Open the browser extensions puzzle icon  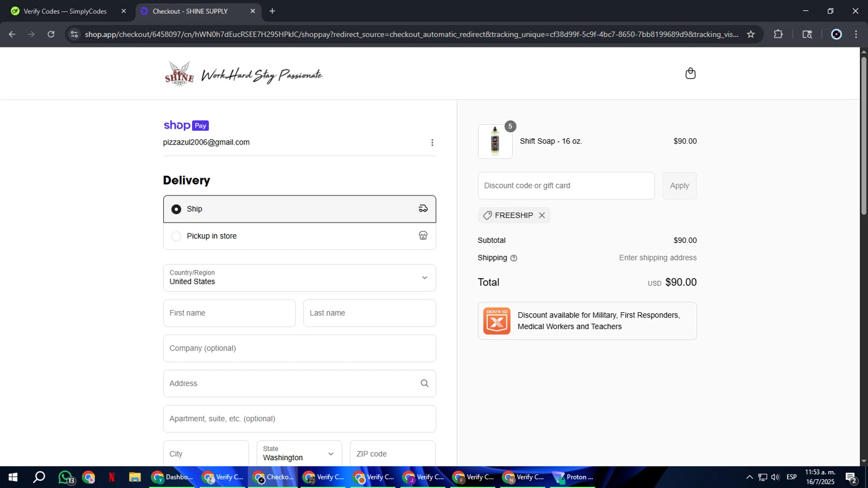pyautogui.click(x=778, y=34)
